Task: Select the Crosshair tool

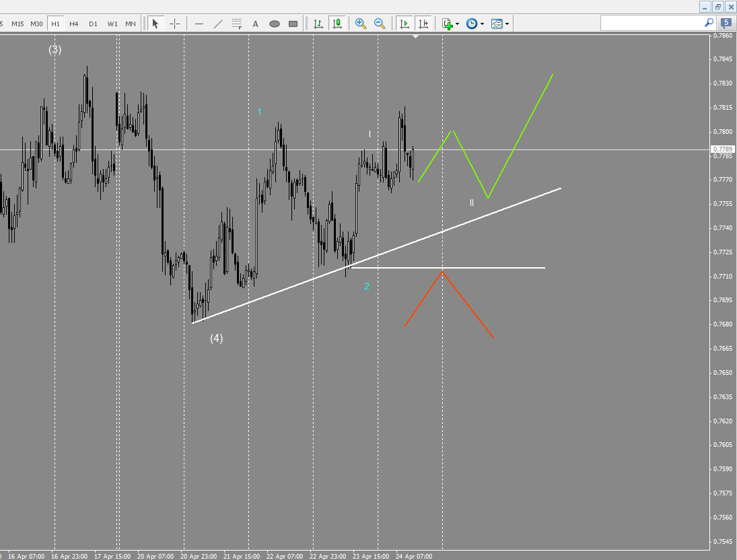Action: click(174, 24)
